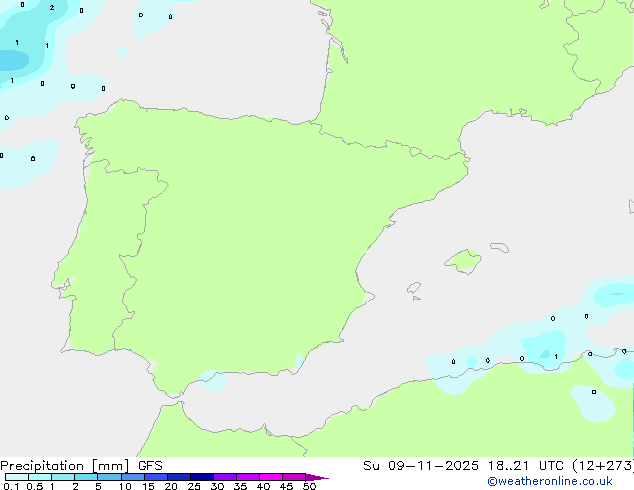Click the "0.1" legend scale label
Screen dimensions: 634x490
(x=11, y=486)
